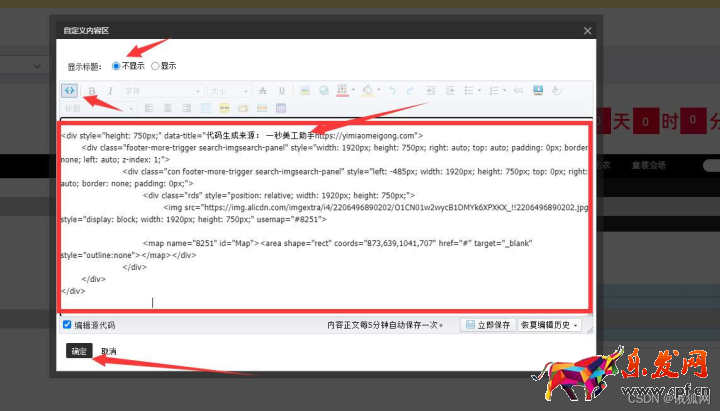The width and height of the screenshot is (720, 411).
Task: Click the 确定 confirm button
Action: [78, 351]
